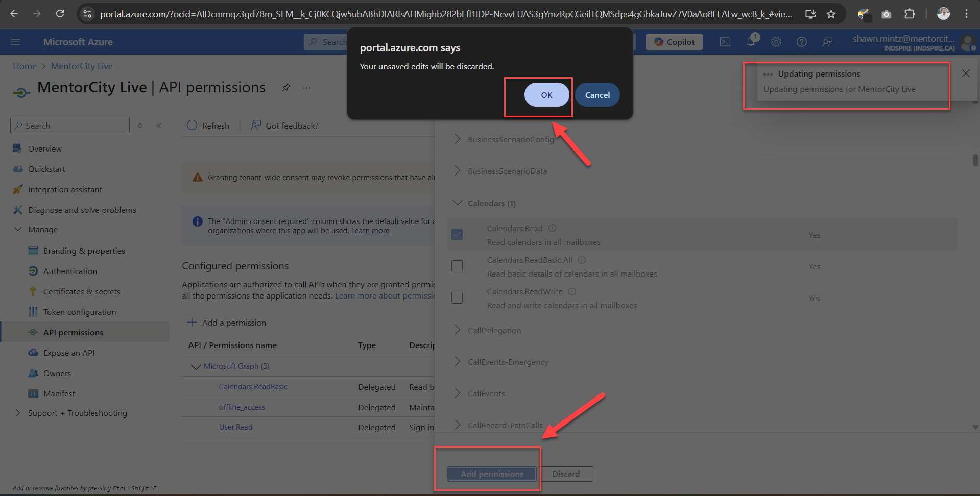Open Integration assistant

tap(65, 189)
